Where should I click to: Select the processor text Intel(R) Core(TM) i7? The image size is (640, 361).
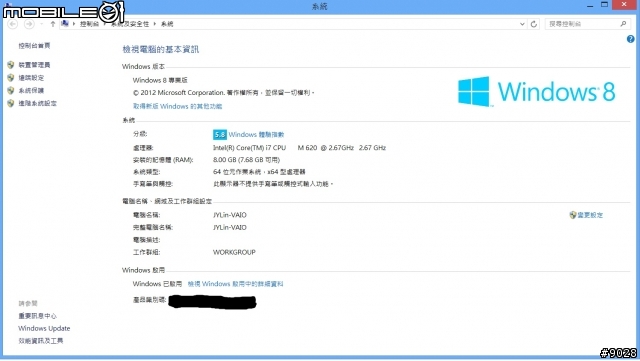[249, 148]
